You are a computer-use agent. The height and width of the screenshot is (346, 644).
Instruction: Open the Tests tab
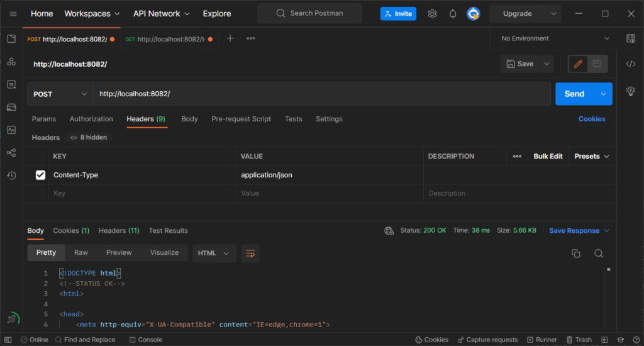[x=293, y=119]
